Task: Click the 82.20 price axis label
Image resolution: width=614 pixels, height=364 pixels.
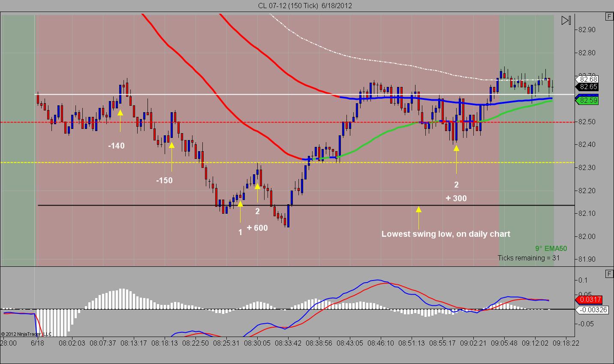Action: [587, 191]
